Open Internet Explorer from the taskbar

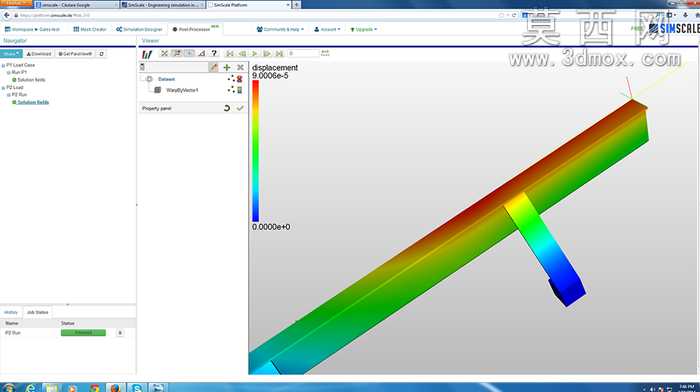30,387
